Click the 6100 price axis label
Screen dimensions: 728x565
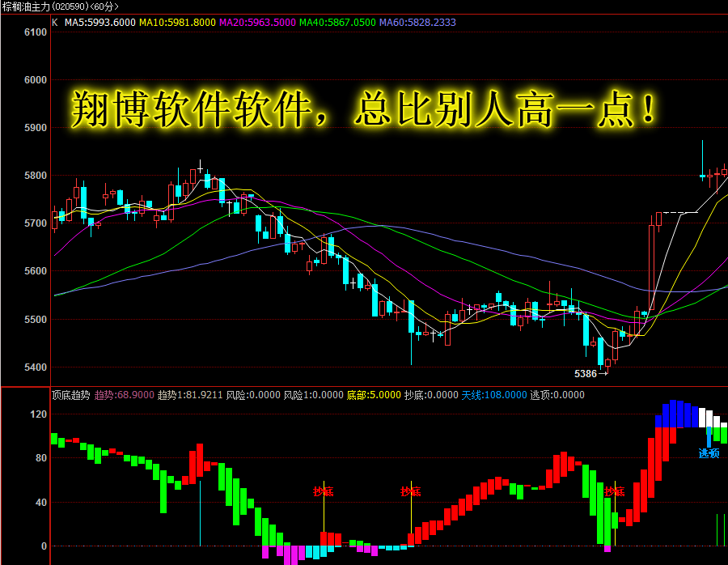pos(36,32)
